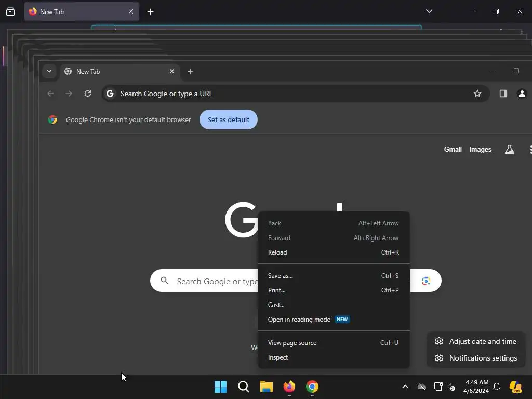Open Windows taskbar search
This screenshot has width=532, height=399.
pos(244,387)
